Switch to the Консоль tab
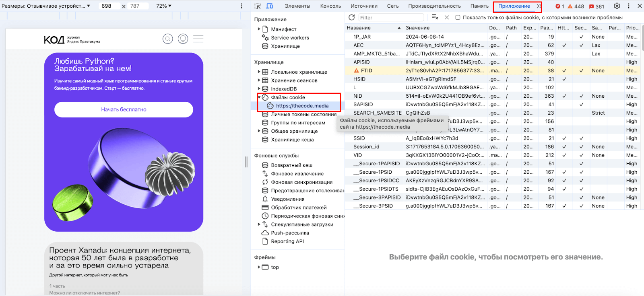This screenshot has width=644, height=296. point(330,6)
